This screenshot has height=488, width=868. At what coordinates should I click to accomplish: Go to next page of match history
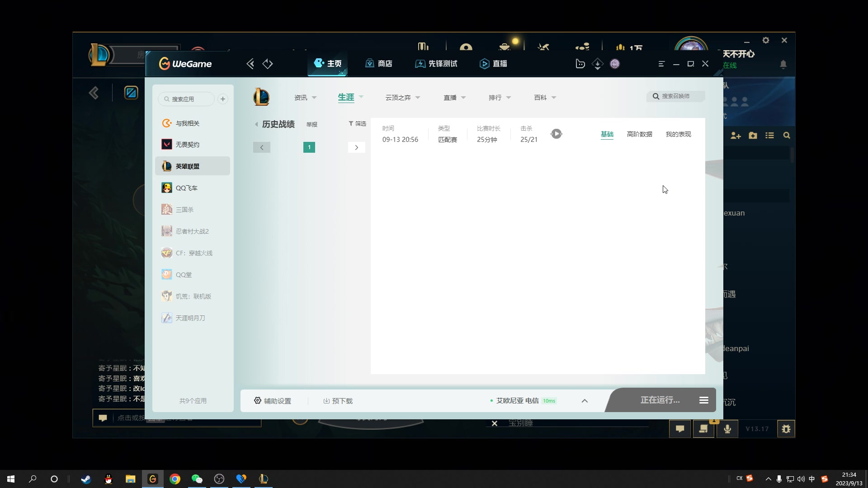click(x=357, y=147)
